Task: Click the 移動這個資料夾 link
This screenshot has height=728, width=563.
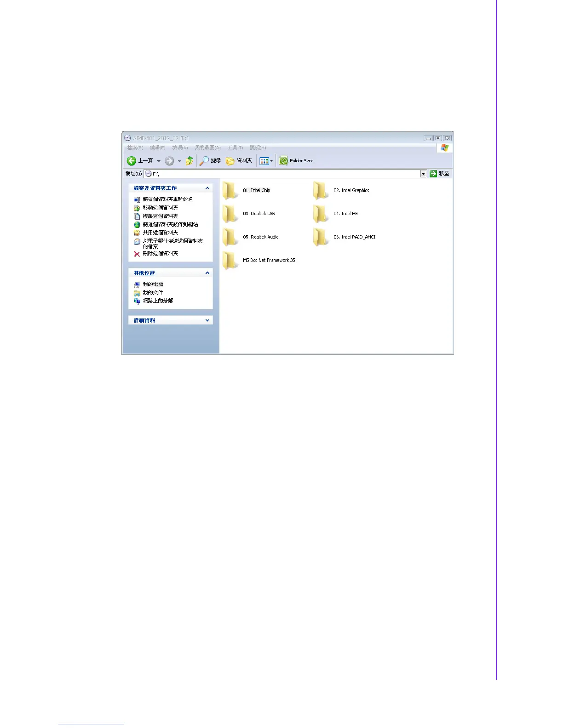Action: pos(160,208)
